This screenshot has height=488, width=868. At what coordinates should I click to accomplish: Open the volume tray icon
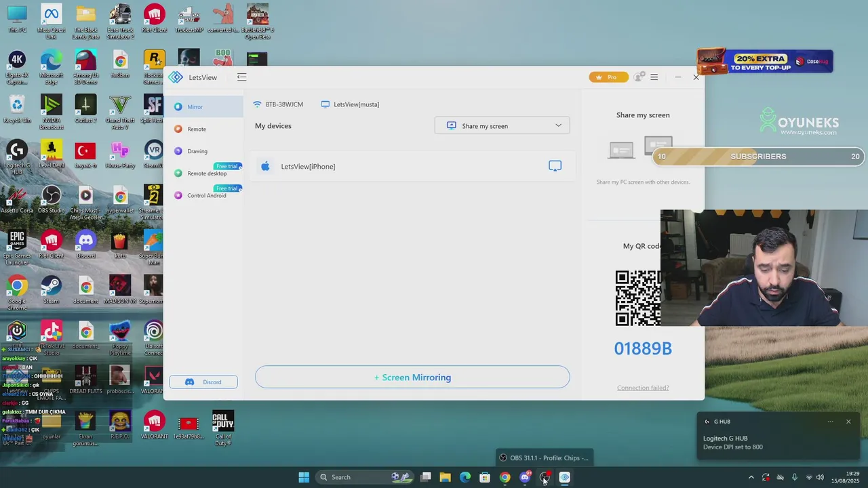click(x=821, y=477)
